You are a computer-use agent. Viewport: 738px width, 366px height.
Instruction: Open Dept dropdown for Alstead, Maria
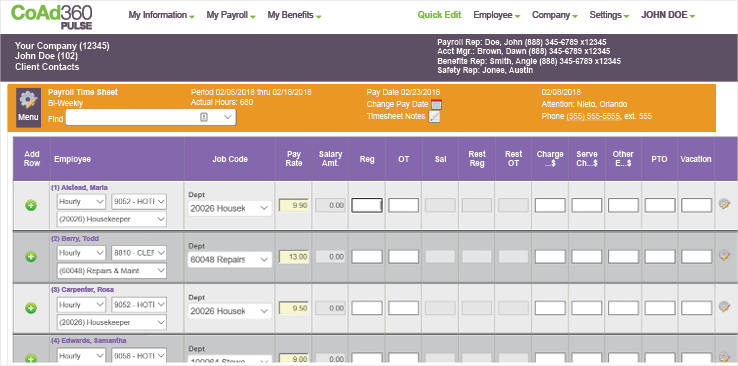(x=230, y=208)
